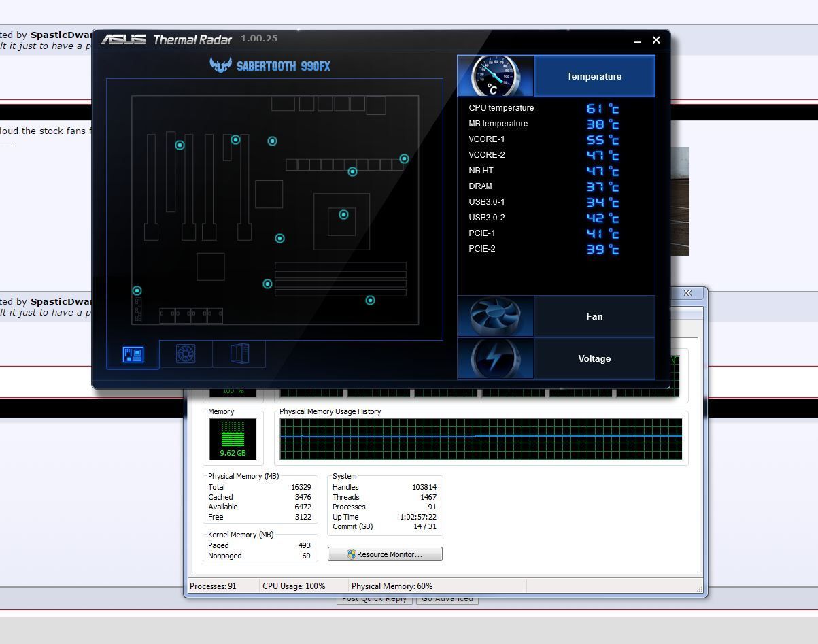
Task: Click the Up Time value 1:02:57:22
Action: click(418, 517)
